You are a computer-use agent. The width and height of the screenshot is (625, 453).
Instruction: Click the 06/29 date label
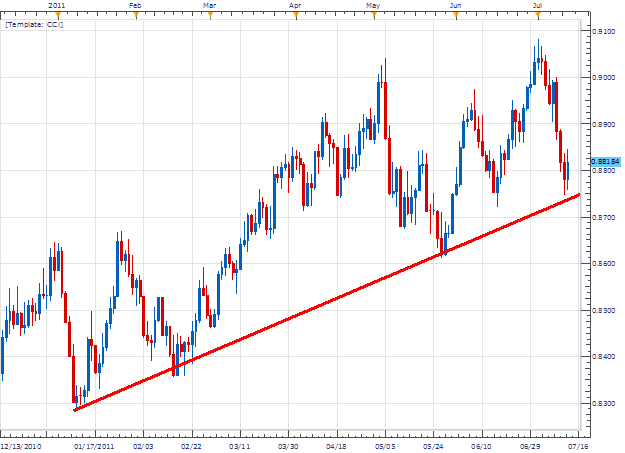530,446
